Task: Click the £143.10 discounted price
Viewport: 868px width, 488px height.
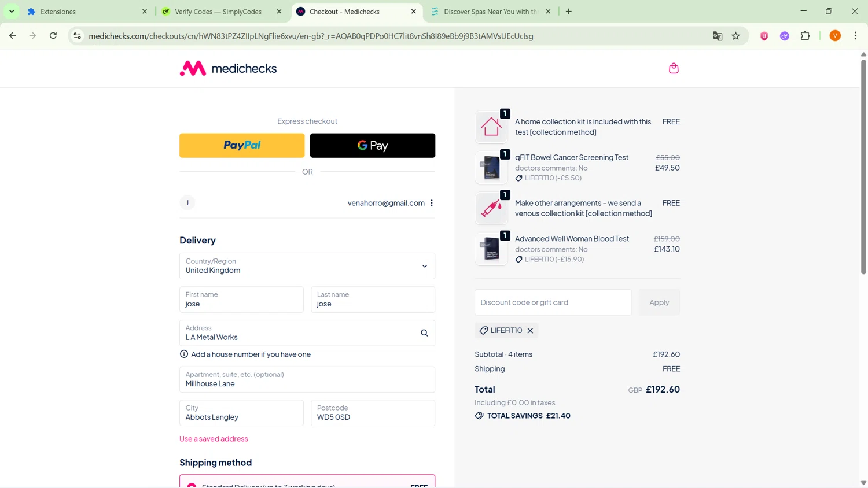Action: 667,249
